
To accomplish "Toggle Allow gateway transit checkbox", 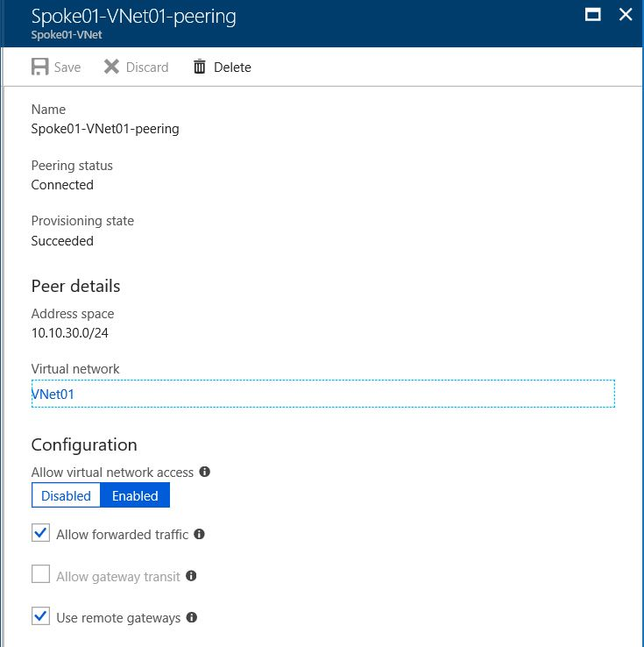I will [x=40, y=575].
